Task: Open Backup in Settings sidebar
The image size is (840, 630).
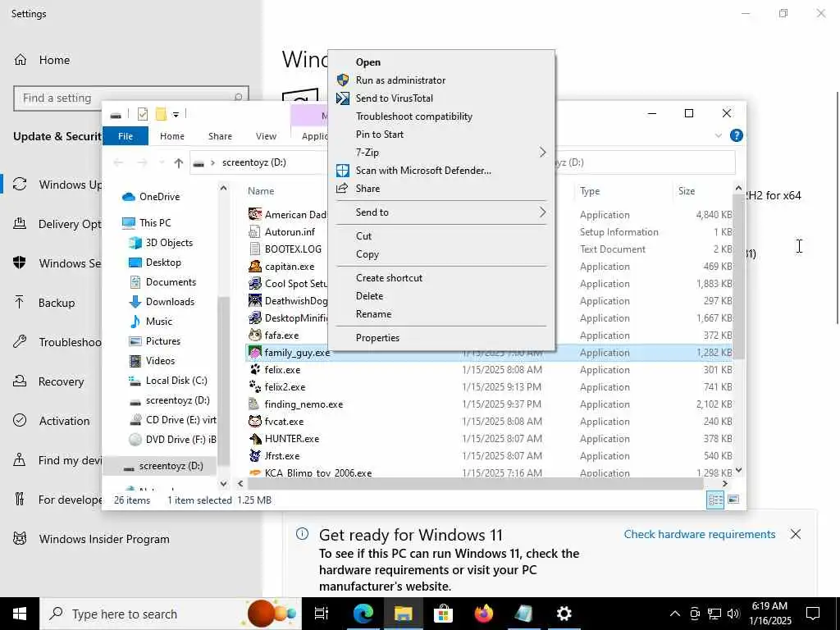Action: [x=57, y=303]
